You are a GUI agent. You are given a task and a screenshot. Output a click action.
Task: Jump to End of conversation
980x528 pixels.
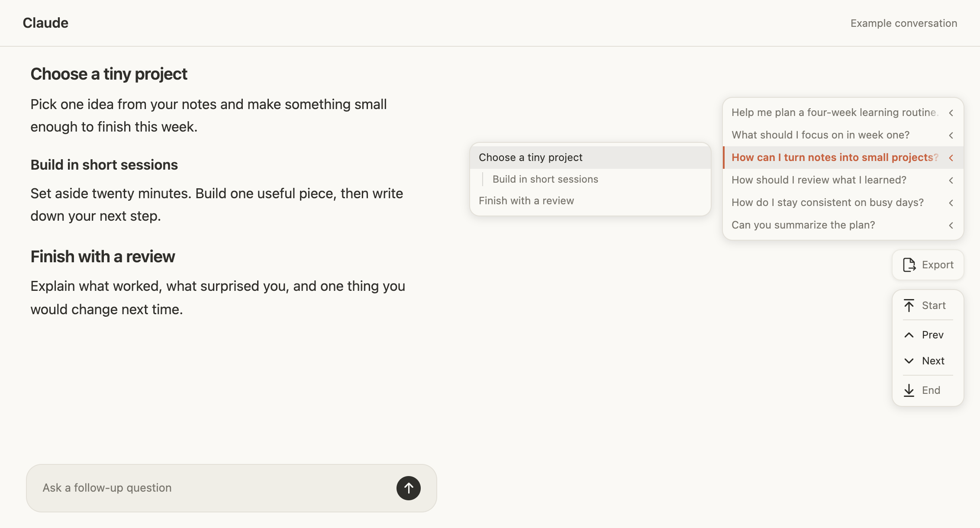(928, 390)
